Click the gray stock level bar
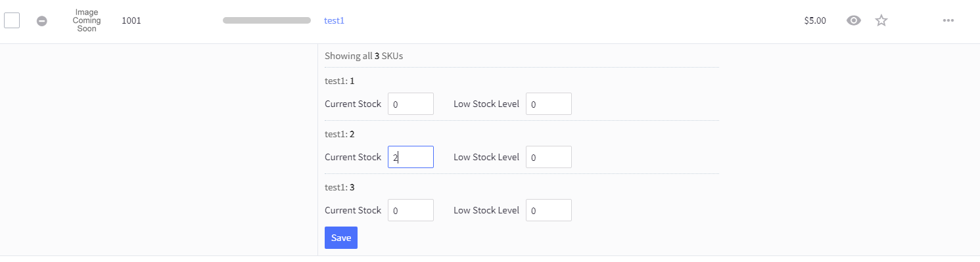The height and width of the screenshot is (262, 980). [x=267, y=20]
